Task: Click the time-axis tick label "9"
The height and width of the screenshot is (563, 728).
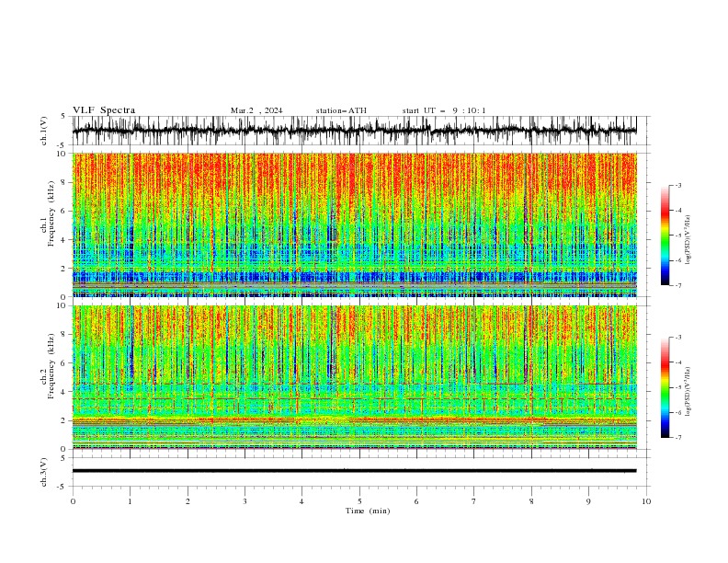Action: pyautogui.click(x=588, y=501)
